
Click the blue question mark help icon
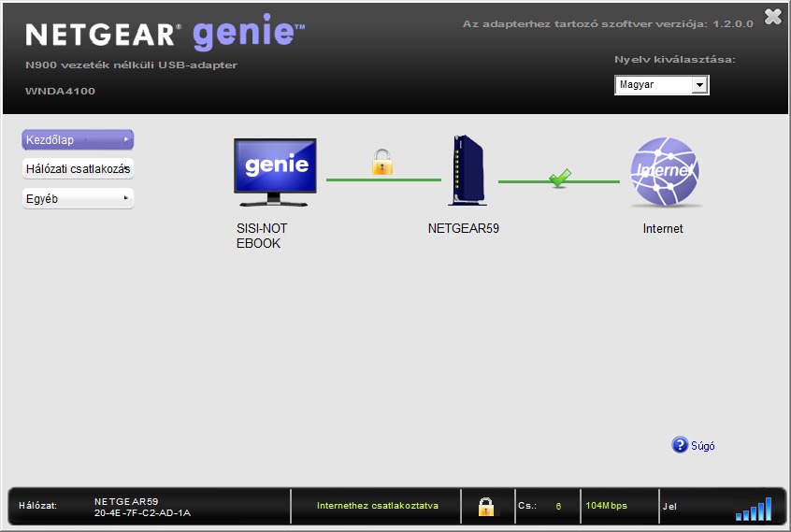pos(680,445)
